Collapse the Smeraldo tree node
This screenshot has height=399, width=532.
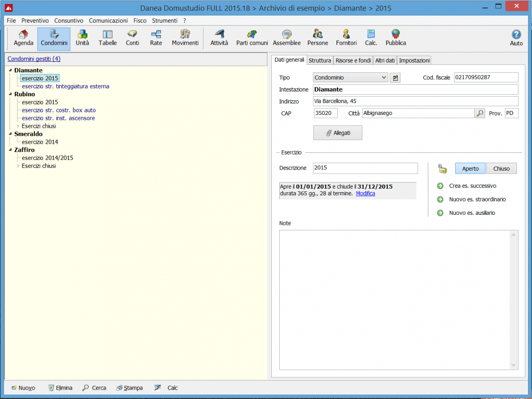(x=10, y=134)
